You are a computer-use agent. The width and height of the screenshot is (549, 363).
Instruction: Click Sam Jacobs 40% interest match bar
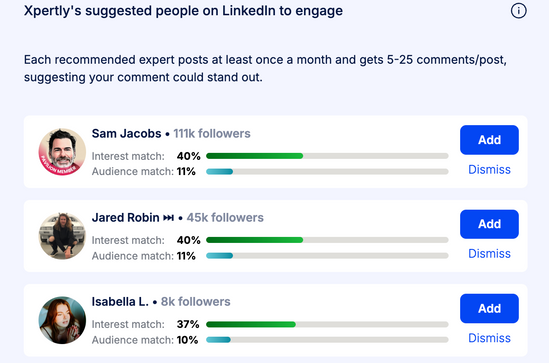(327, 156)
